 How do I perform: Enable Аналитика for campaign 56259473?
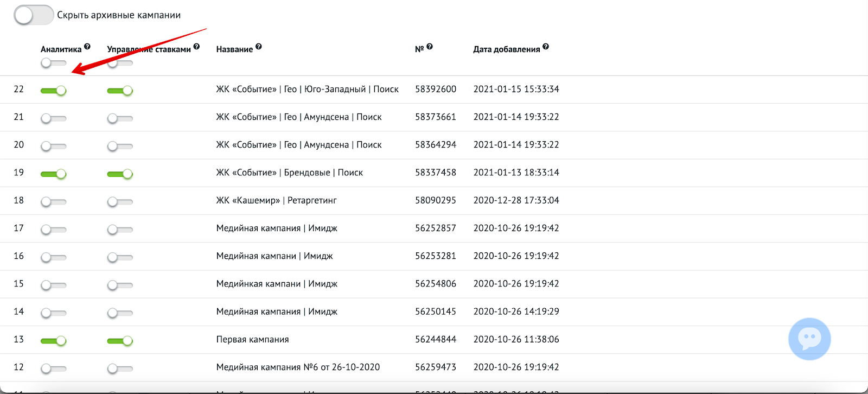point(53,368)
